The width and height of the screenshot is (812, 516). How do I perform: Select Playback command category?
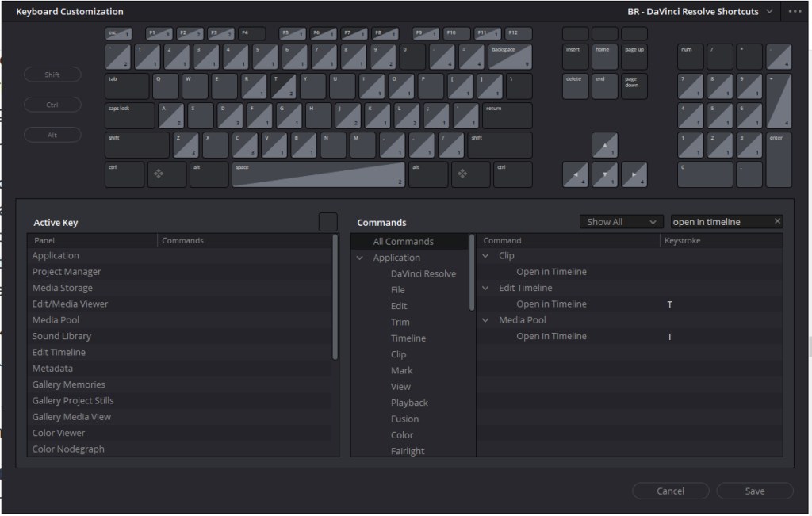coord(409,402)
